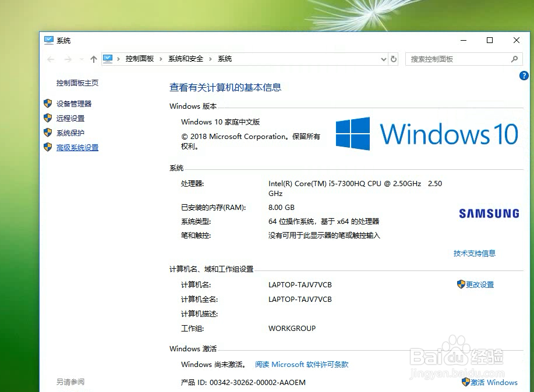The width and height of the screenshot is (534, 392).
Task: Open help via the question mark icon
Action: click(524, 76)
